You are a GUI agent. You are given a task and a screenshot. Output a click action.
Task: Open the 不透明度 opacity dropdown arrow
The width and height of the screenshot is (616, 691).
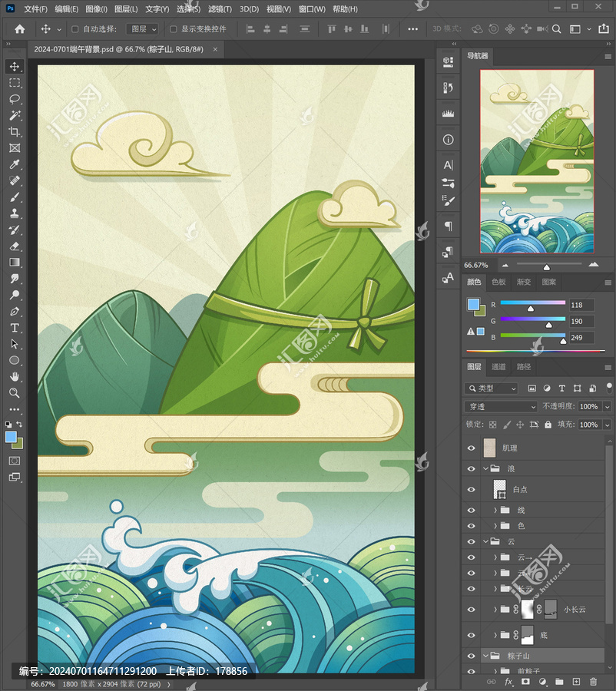click(x=608, y=406)
